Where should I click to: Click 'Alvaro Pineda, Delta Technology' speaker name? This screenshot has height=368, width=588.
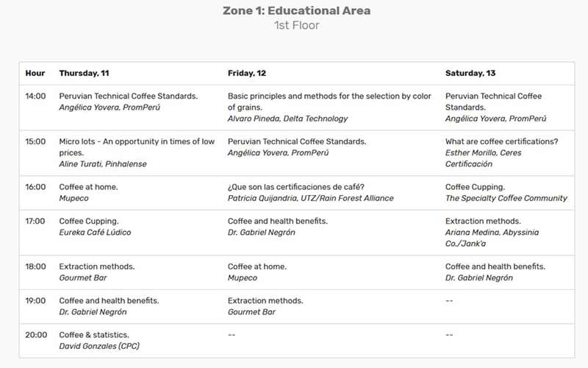coord(287,118)
